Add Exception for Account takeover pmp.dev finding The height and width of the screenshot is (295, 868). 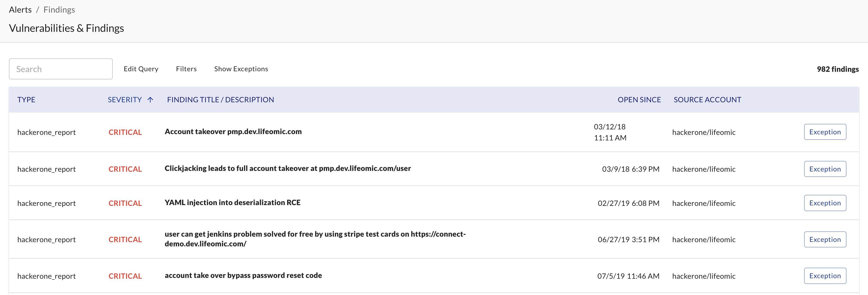(825, 132)
